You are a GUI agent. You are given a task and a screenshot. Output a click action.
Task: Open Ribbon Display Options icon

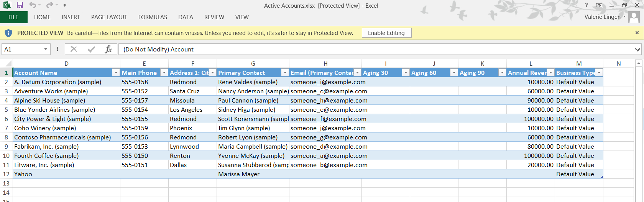[x=599, y=5]
